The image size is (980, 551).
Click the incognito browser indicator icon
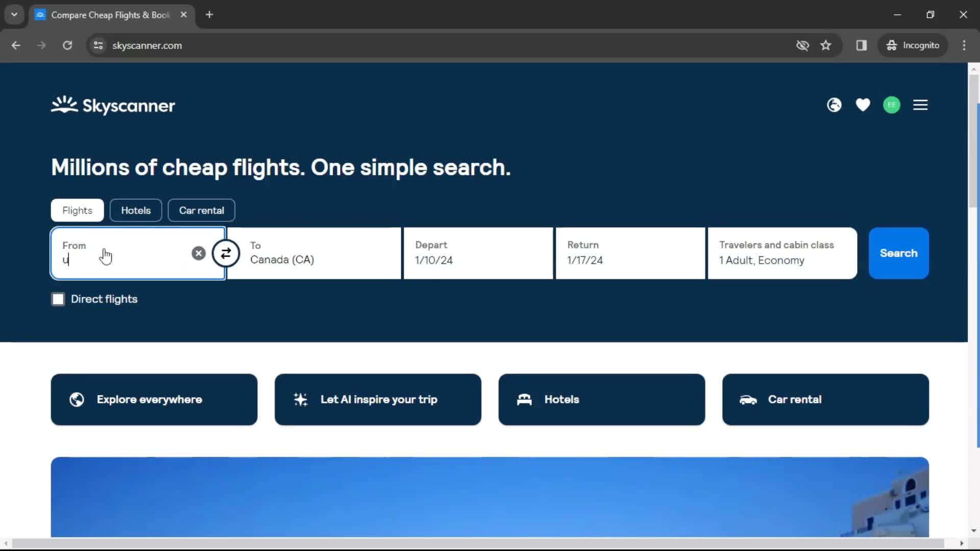892,45
